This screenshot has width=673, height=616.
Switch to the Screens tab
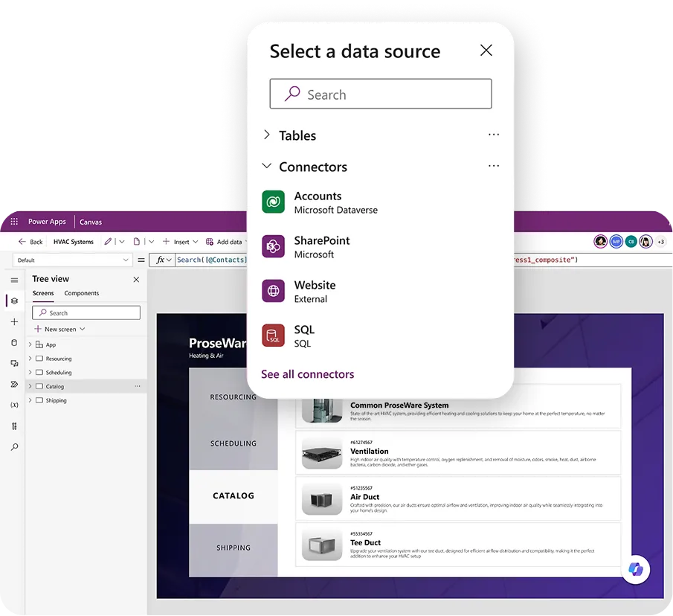(x=43, y=293)
